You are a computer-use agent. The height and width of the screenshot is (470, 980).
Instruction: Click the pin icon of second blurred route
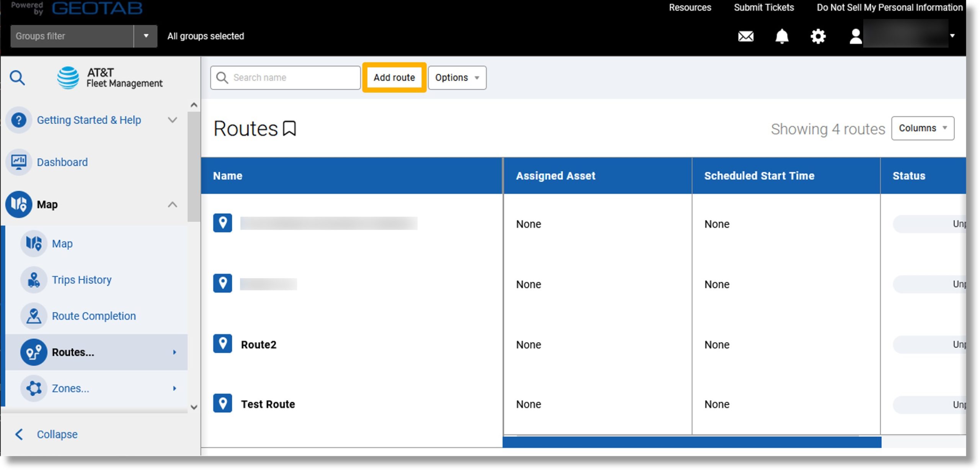point(222,283)
